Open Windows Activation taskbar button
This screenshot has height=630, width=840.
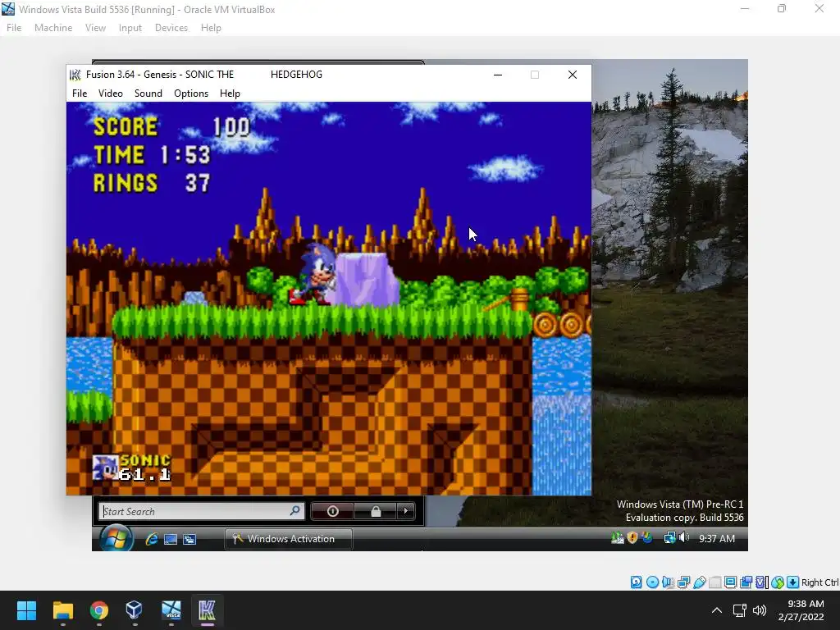coord(288,539)
